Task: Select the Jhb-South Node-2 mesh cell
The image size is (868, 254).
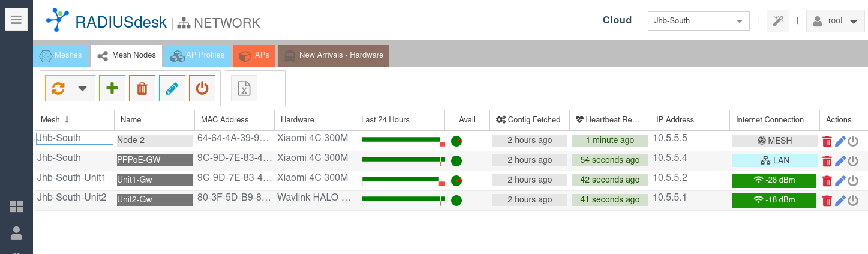Action: (x=74, y=139)
